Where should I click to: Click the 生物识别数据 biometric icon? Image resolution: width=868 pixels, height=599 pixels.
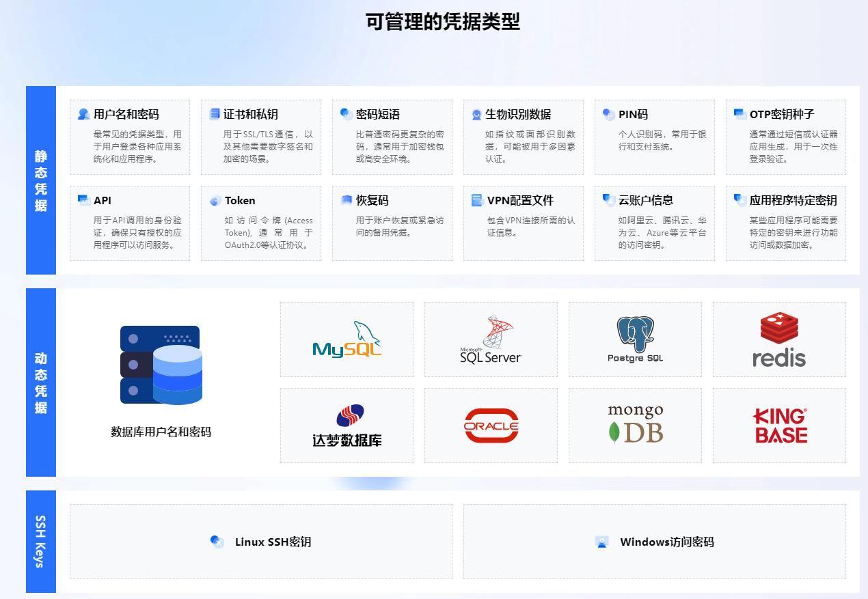(477, 114)
